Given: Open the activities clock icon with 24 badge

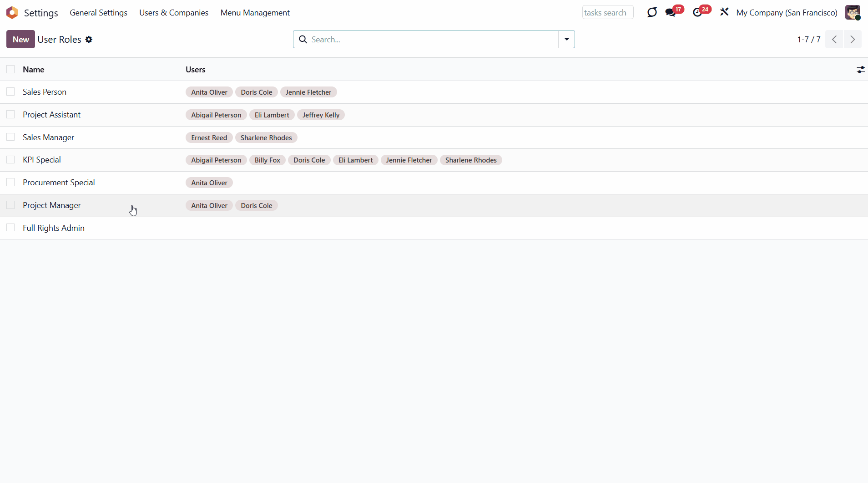Looking at the screenshot, I should 697,12.
